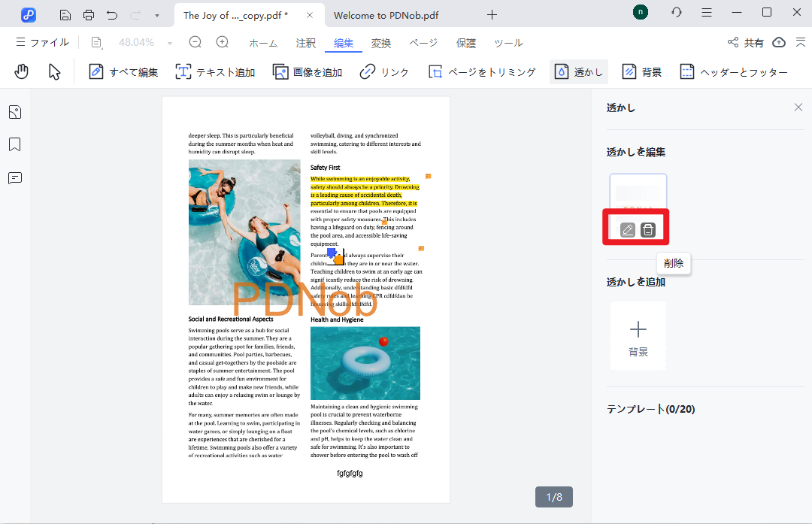
Task: Open the ファイル menu
Action: click(43, 43)
